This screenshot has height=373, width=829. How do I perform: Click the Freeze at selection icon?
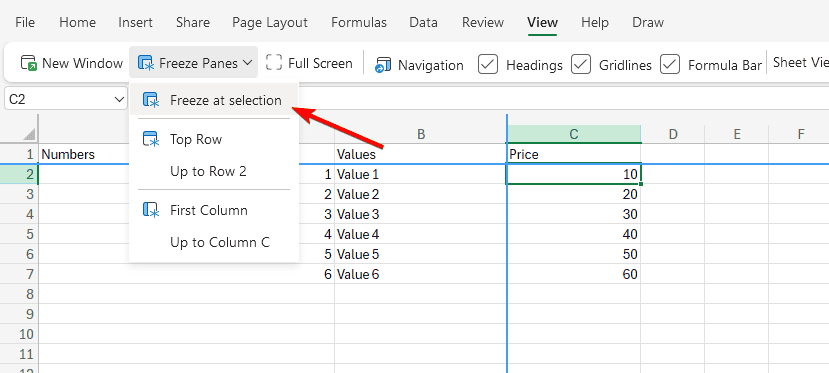151,100
